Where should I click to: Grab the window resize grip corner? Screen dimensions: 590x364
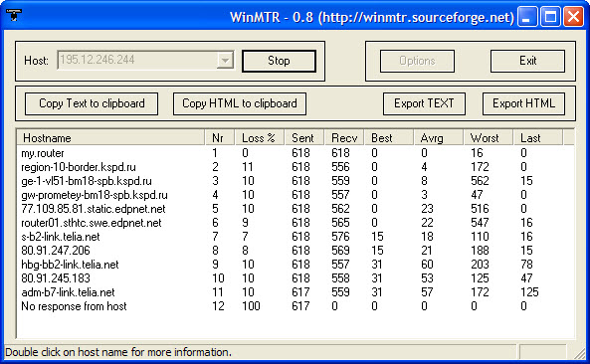[x=580, y=353]
